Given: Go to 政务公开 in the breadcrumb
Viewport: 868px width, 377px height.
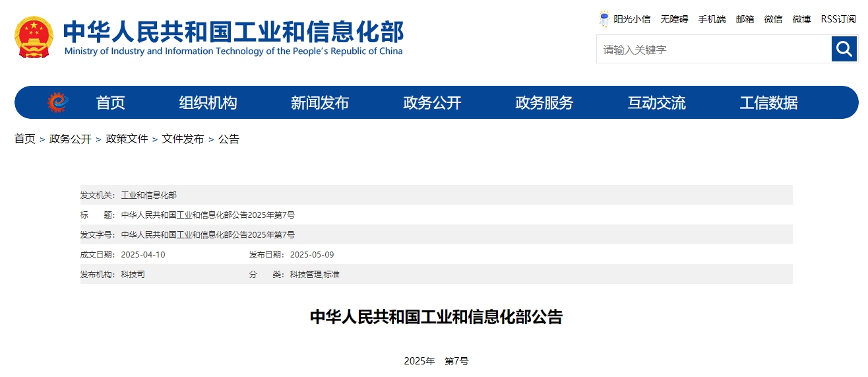Looking at the screenshot, I should (x=71, y=139).
